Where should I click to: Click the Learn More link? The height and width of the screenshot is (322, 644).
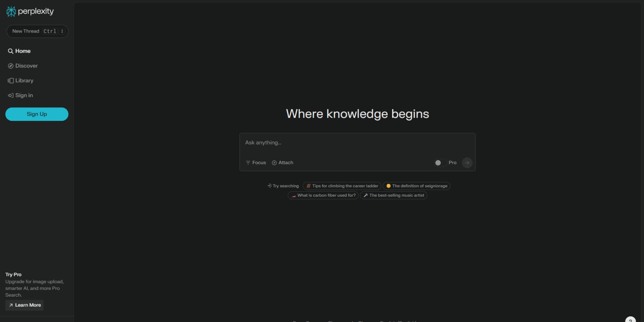pos(24,305)
